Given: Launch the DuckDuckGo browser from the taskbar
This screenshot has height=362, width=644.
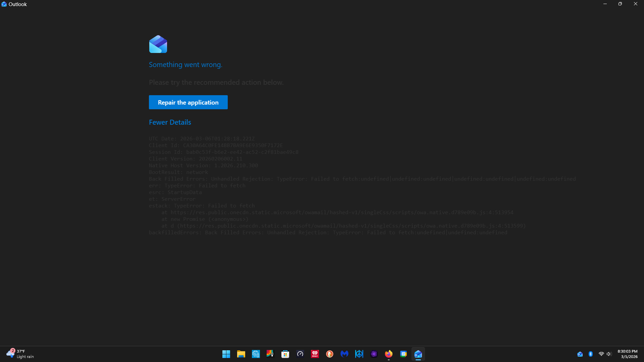Looking at the screenshot, I should (x=329, y=354).
